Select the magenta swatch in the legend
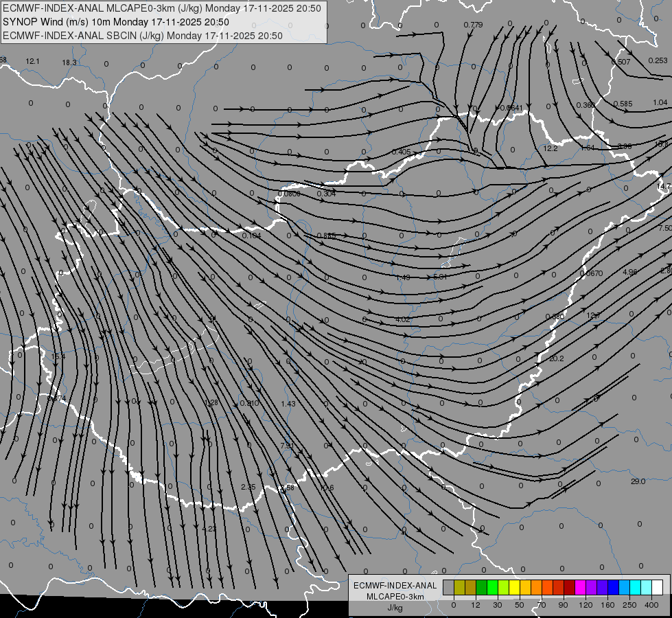The width and height of the screenshot is (672, 618). [580, 587]
